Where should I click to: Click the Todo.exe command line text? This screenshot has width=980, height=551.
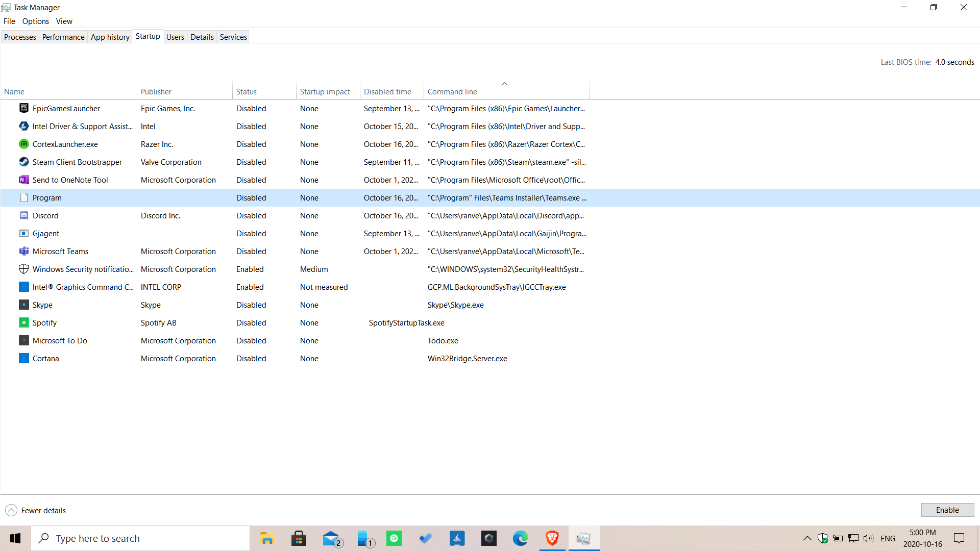point(443,340)
